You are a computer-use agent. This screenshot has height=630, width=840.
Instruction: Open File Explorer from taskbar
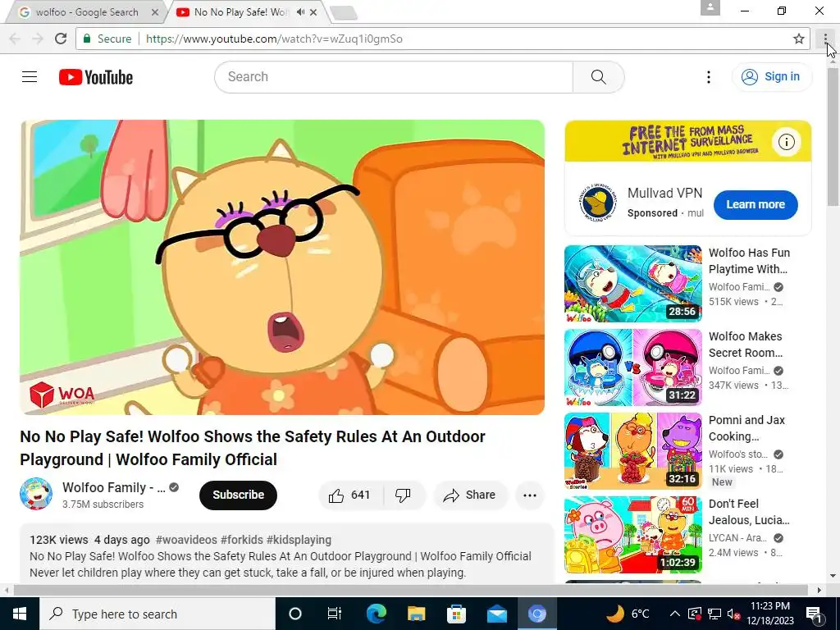[x=416, y=614]
